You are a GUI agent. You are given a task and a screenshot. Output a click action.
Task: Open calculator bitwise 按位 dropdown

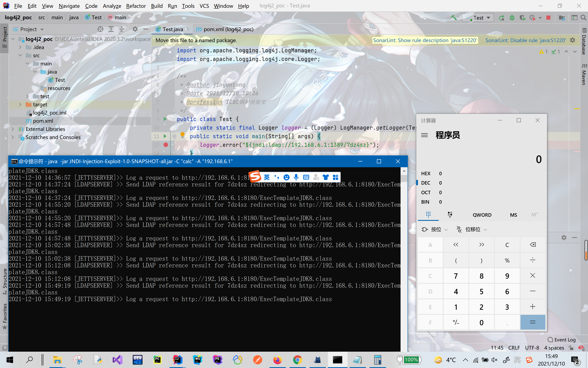click(x=435, y=229)
